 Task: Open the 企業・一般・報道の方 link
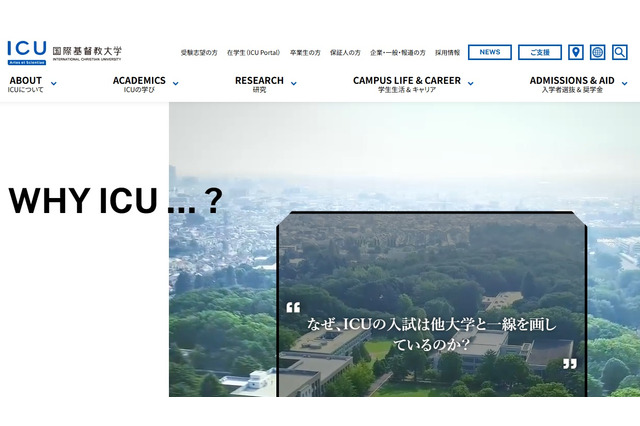pos(398,53)
